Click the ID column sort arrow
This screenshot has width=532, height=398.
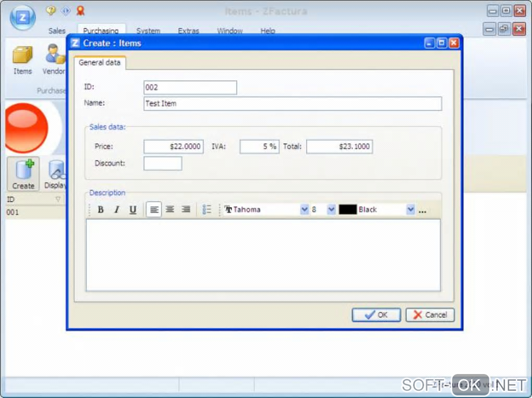coord(58,200)
